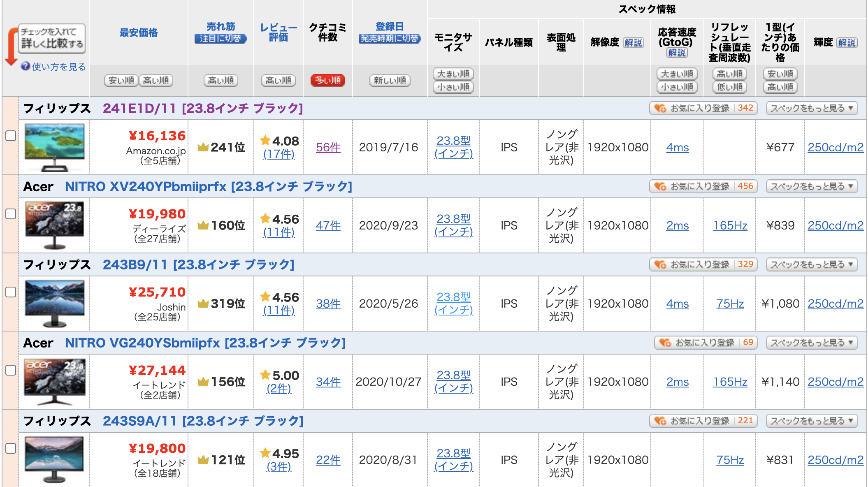Sort price per inch by 高い順
Screen dimensions: 868x487
click(780, 87)
